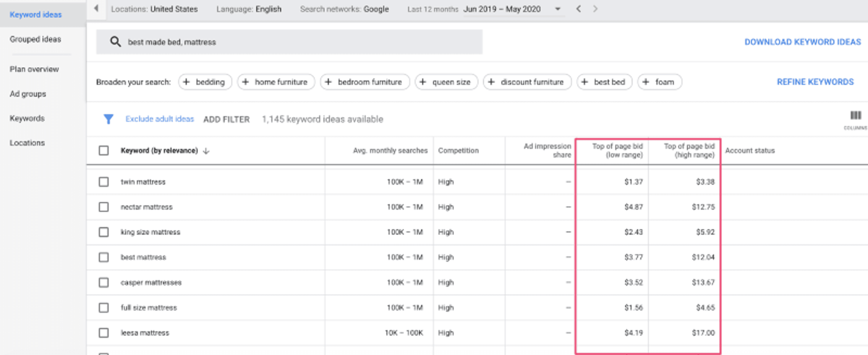Open Keyword ideas in sidebar

pos(36,14)
